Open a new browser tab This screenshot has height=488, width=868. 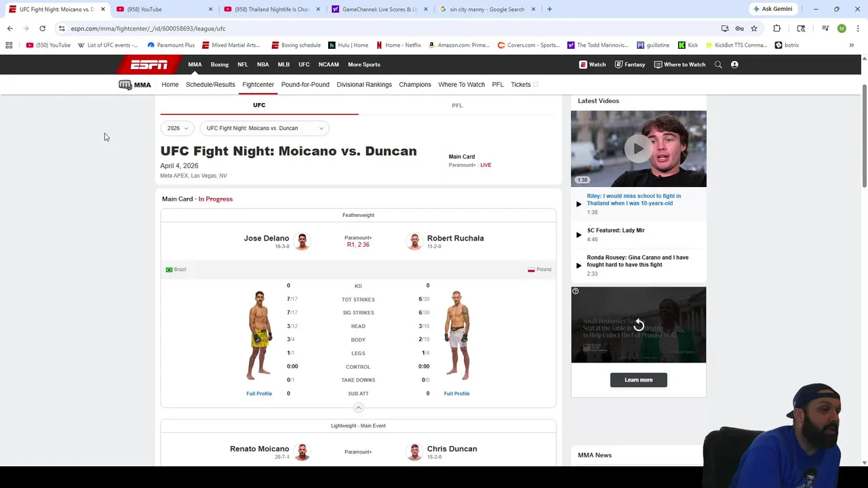pyautogui.click(x=549, y=9)
